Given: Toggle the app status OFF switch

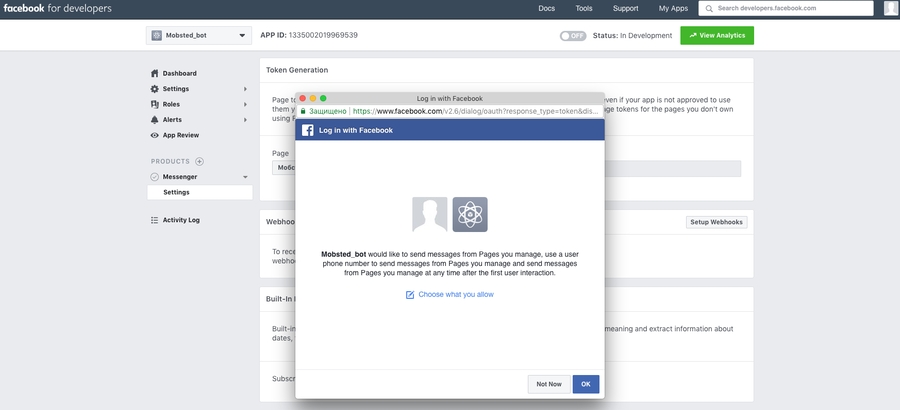Looking at the screenshot, I should 572,36.
